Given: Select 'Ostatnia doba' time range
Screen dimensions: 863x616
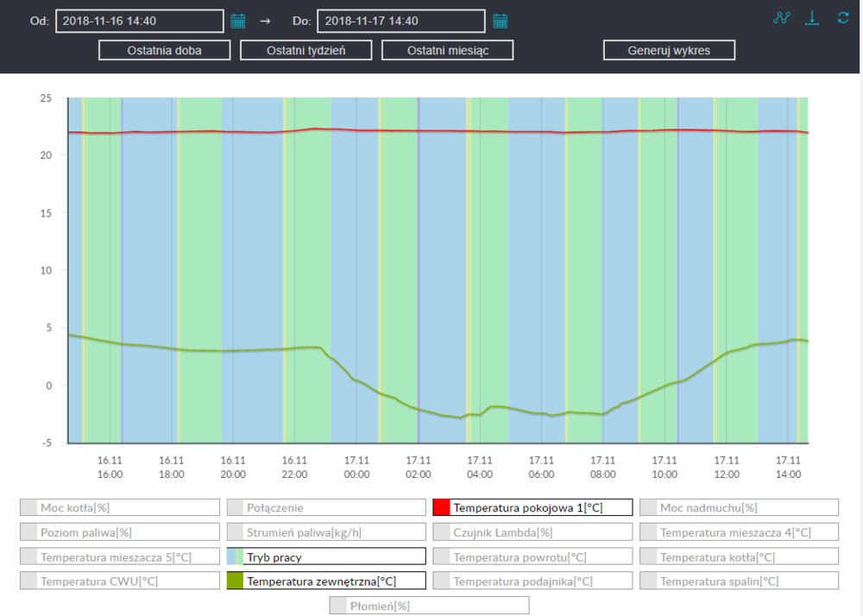Looking at the screenshot, I should pyautogui.click(x=164, y=50).
